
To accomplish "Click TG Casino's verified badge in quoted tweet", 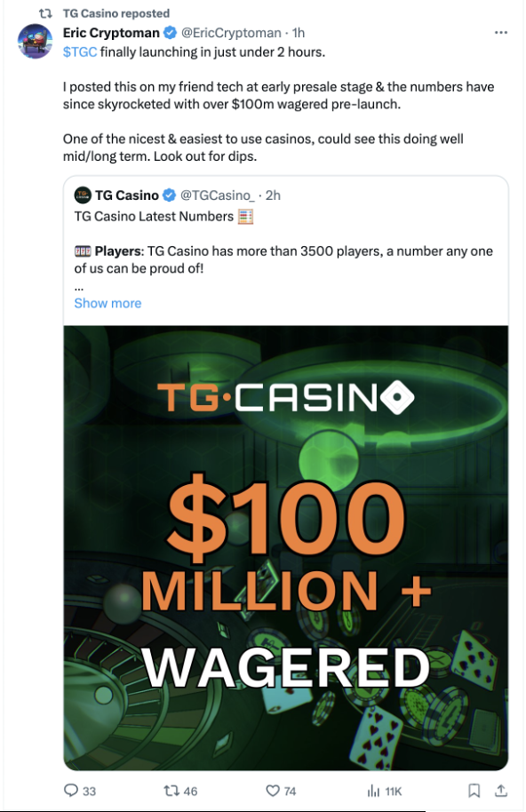I will [x=169, y=195].
